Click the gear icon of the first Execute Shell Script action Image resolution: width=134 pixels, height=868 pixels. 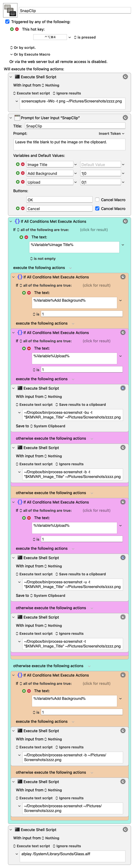coord(125,77)
